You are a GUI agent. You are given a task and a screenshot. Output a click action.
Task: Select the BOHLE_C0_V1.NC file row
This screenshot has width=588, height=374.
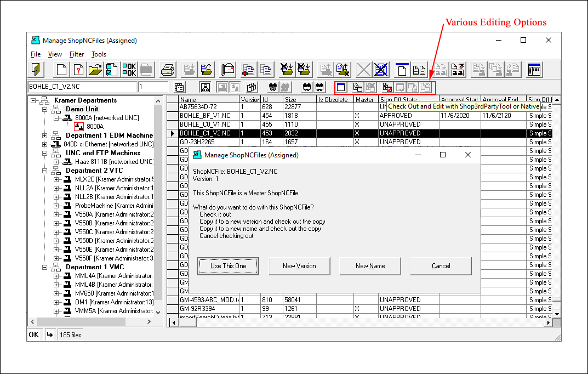point(360,124)
